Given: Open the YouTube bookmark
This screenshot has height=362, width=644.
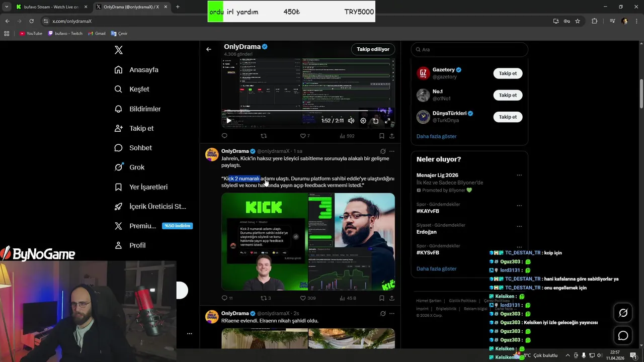Looking at the screenshot, I should [31, 34].
